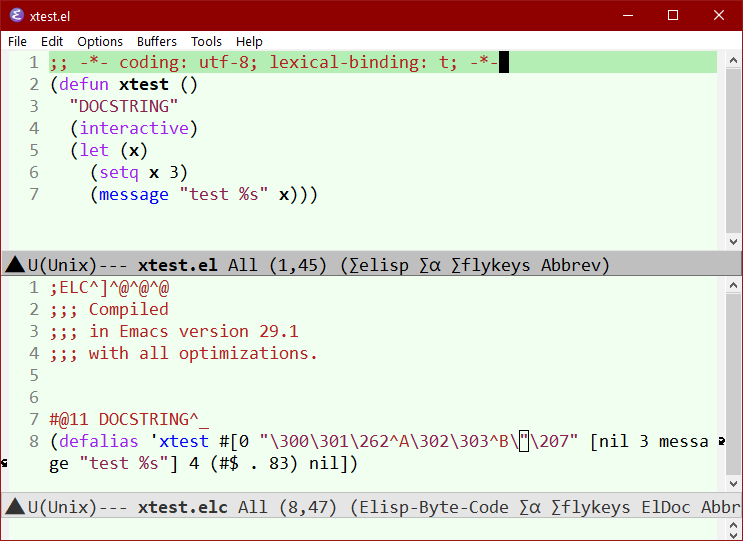This screenshot has height=541, width=743.
Task: Click ElDoc in the bottom mode line
Action: pyautogui.click(x=666, y=507)
